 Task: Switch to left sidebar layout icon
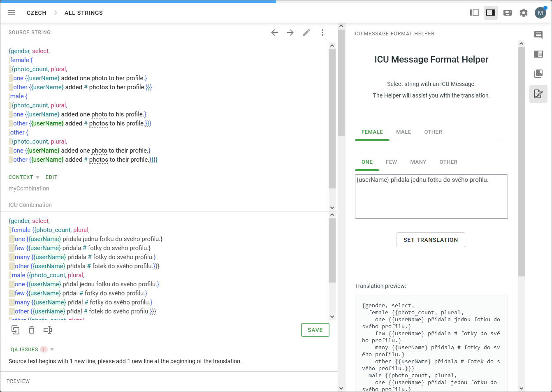(475, 13)
